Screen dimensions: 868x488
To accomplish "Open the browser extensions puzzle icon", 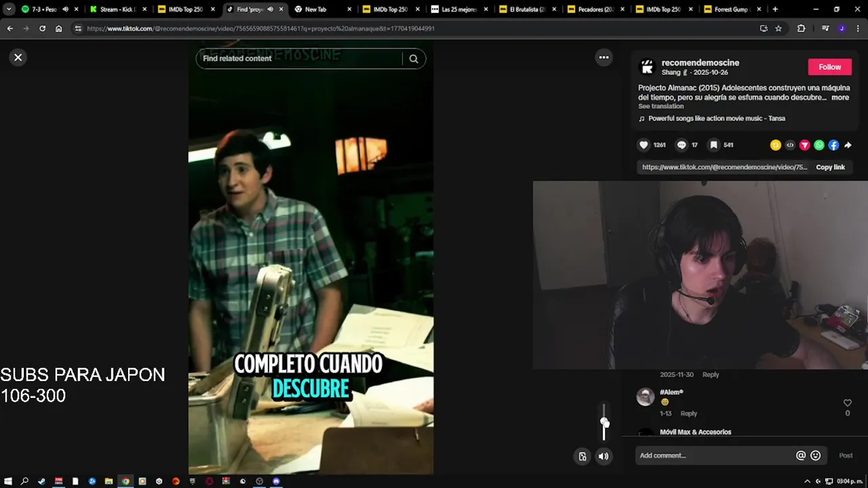I will [x=802, y=28].
